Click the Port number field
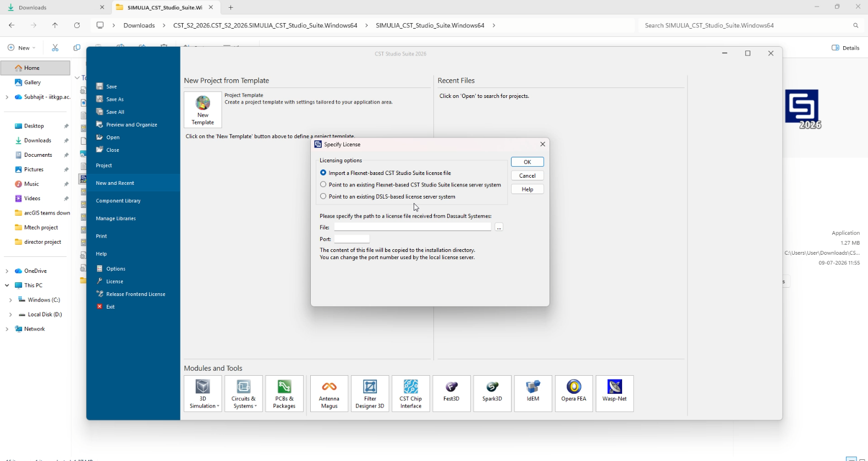This screenshot has height=461, width=868. pos(352,239)
